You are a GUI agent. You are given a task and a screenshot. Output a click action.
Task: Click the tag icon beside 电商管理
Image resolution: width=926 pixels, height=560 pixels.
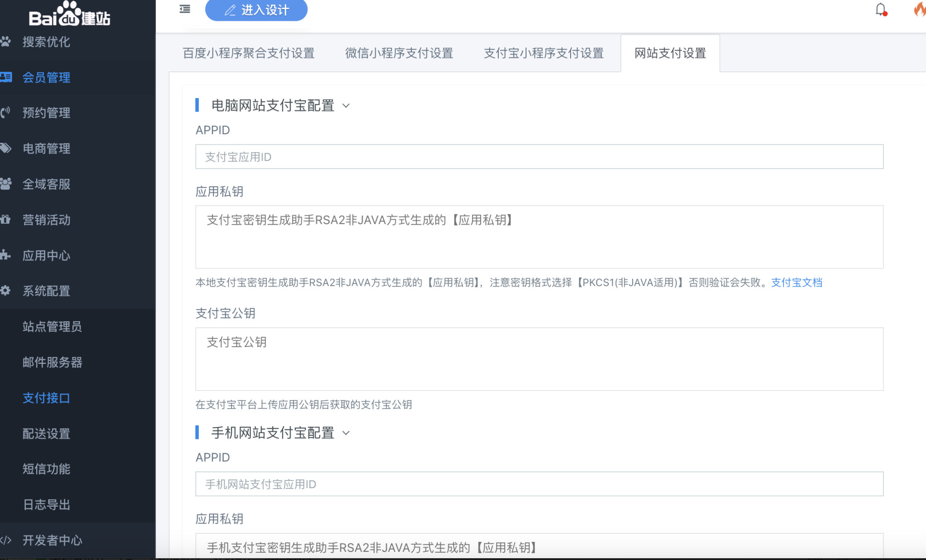tap(5, 148)
